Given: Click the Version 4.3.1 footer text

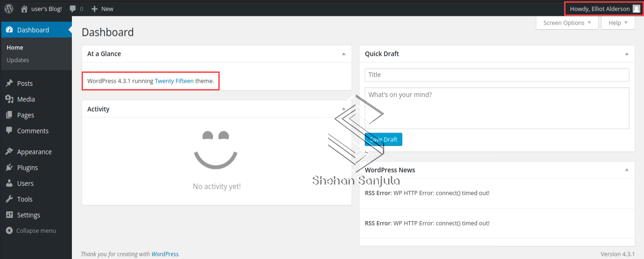Looking at the screenshot, I should pyautogui.click(x=618, y=254).
